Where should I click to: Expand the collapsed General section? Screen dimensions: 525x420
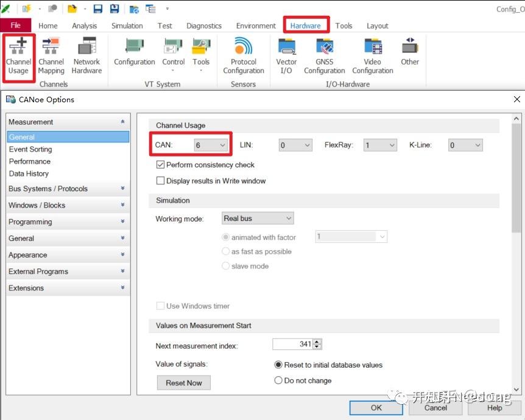pos(122,238)
